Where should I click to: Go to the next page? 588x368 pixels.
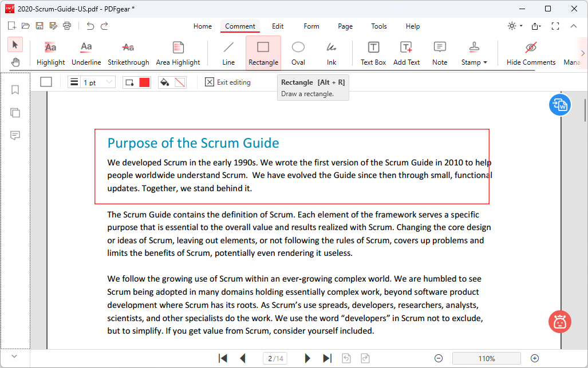click(307, 358)
